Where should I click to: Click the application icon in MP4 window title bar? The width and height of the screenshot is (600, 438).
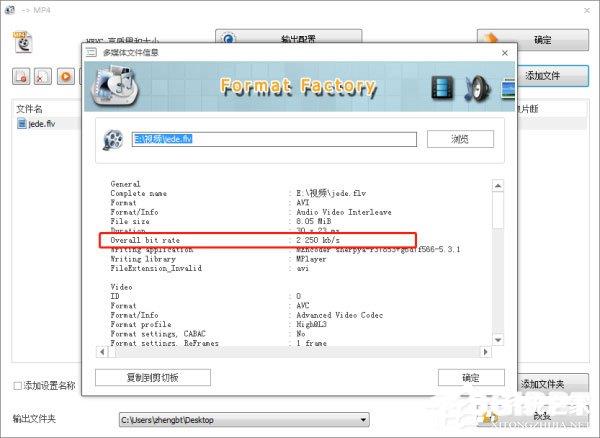click(10, 10)
